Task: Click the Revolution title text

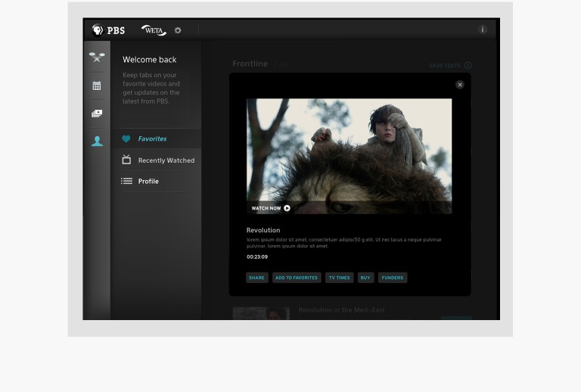Action: tap(263, 230)
